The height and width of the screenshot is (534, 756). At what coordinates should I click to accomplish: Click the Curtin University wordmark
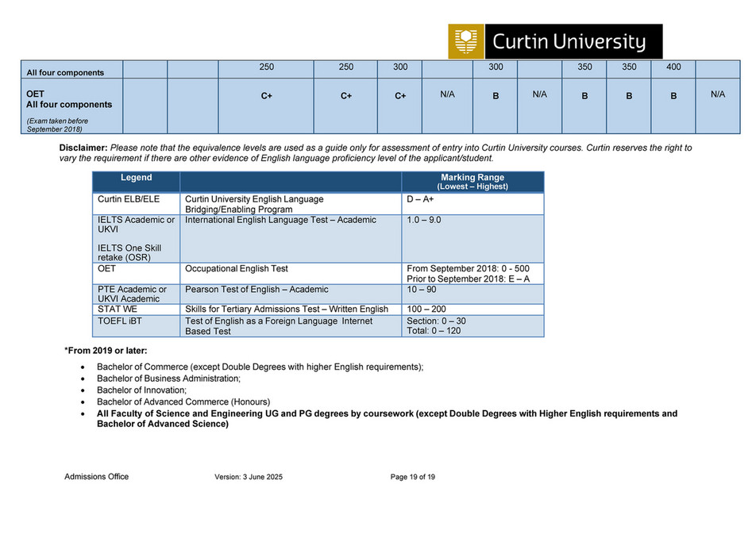point(565,40)
